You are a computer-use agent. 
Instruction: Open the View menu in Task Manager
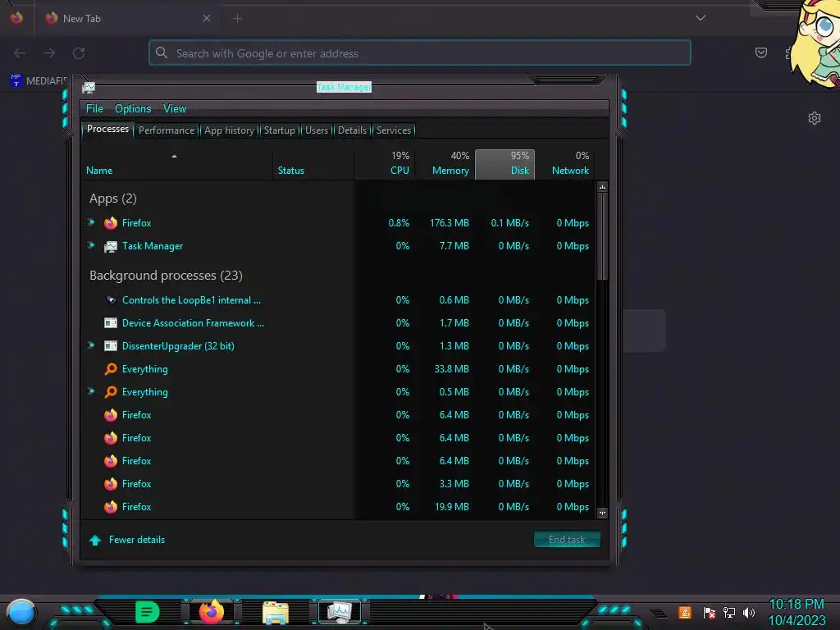(x=175, y=109)
